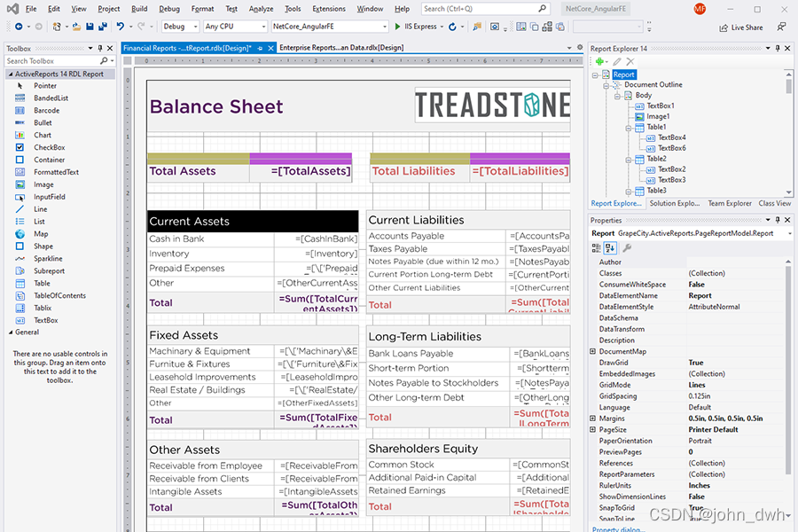Toggle auto-hide pin on Properties panel
The height and width of the screenshot is (532, 798).
pos(778,220)
